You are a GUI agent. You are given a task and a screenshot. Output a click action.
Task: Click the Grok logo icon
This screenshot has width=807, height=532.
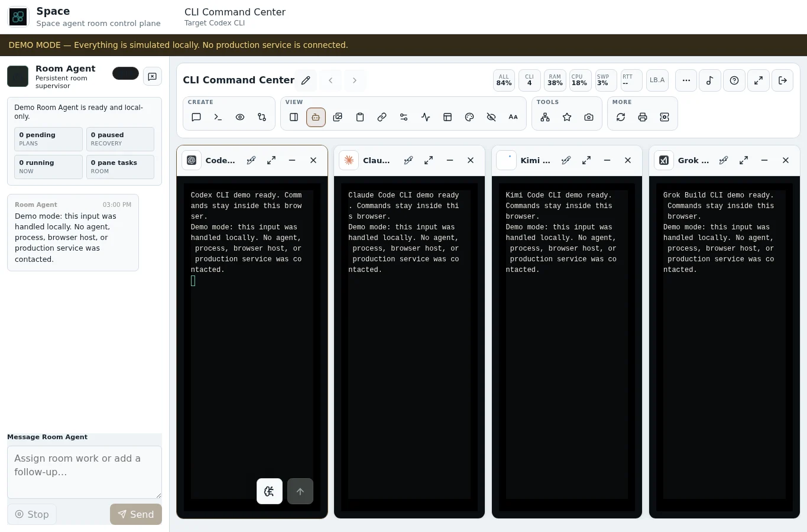[664, 160]
